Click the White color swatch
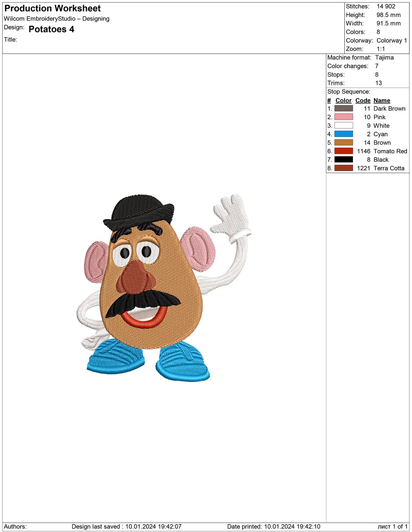 [343, 125]
